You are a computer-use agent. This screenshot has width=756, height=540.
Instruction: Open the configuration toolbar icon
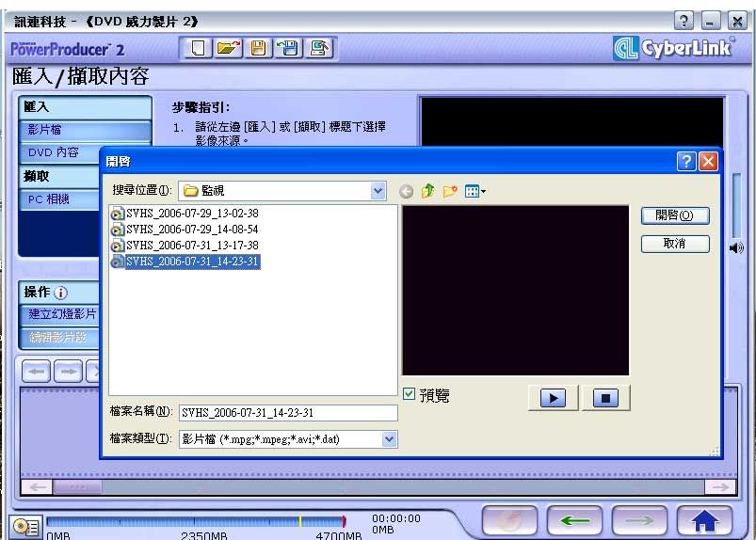tap(319, 49)
